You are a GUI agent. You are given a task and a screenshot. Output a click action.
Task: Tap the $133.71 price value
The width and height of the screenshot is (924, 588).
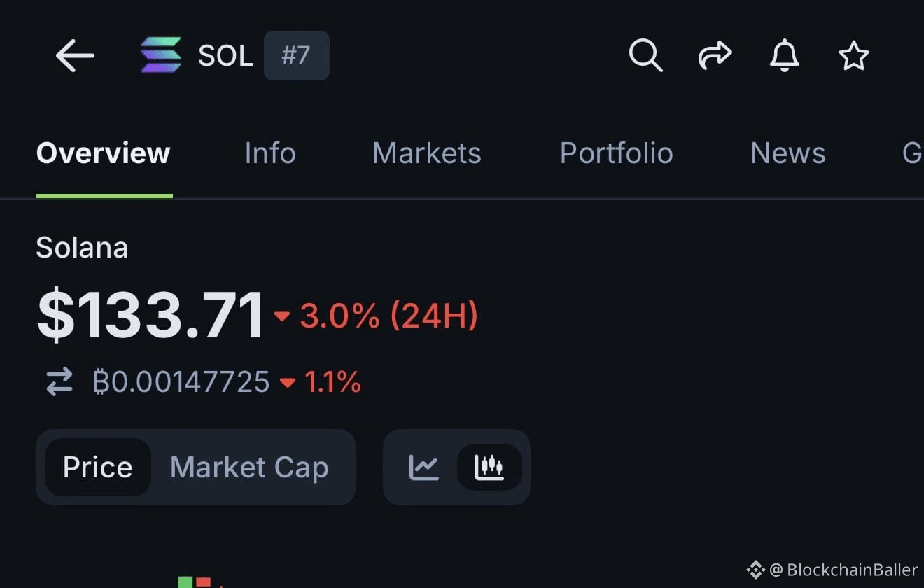point(150,316)
